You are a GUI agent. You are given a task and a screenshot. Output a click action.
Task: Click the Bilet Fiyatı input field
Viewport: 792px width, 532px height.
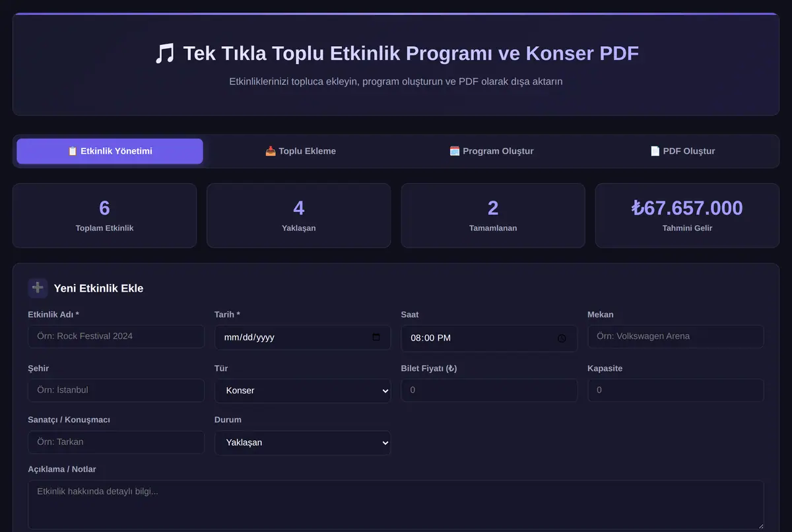[x=489, y=390]
